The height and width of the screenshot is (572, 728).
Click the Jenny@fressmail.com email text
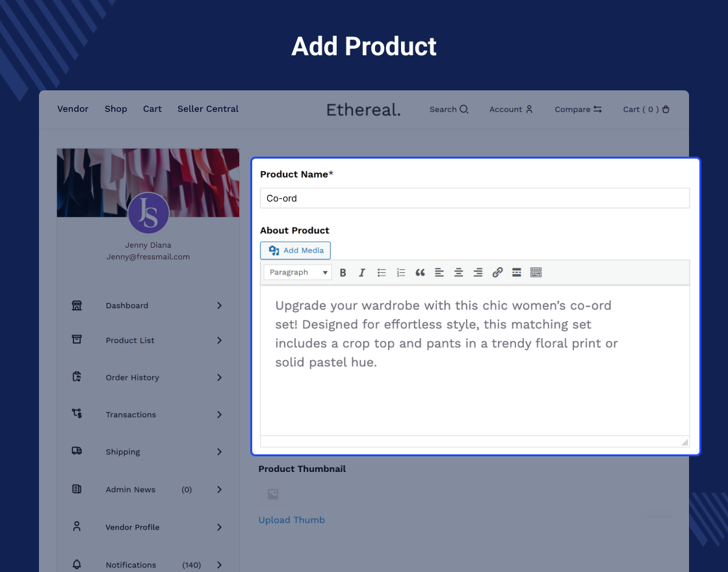point(148,257)
